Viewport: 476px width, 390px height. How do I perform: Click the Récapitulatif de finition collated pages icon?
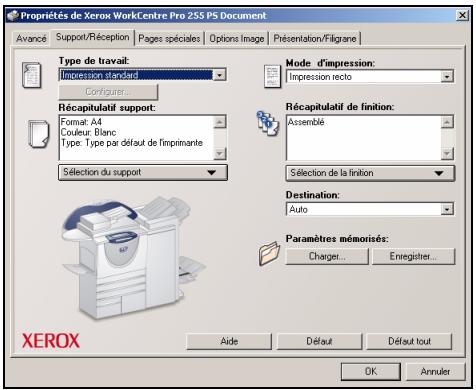268,123
